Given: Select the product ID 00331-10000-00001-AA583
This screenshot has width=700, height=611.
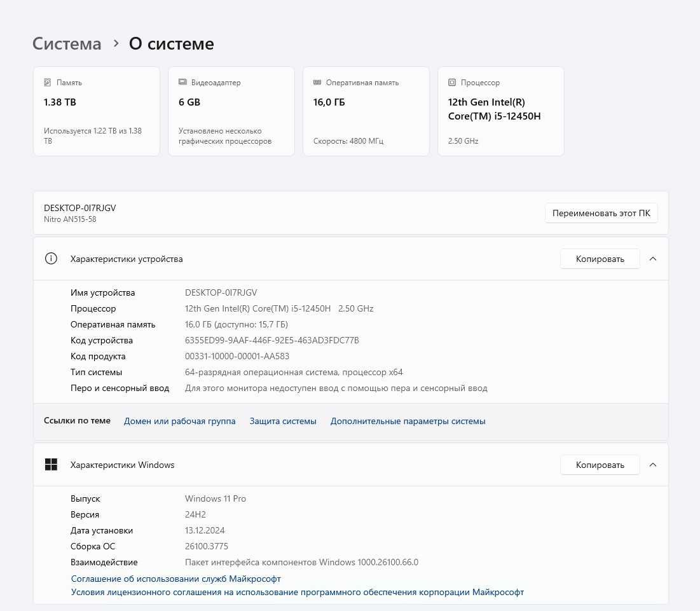Looking at the screenshot, I should 237,356.
